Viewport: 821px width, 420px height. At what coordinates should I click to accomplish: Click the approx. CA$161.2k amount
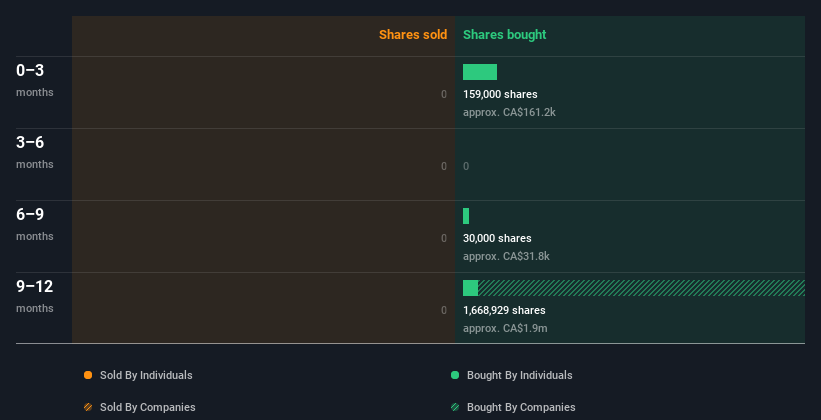509,112
